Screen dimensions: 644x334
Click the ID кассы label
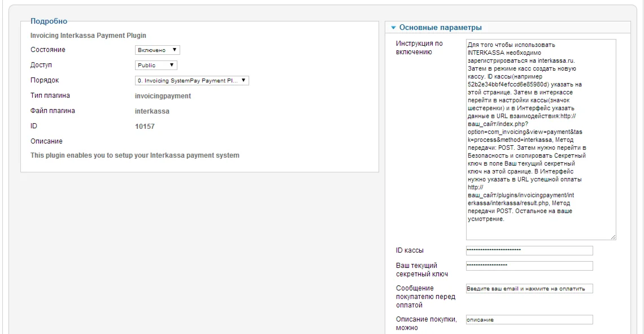pyautogui.click(x=410, y=250)
